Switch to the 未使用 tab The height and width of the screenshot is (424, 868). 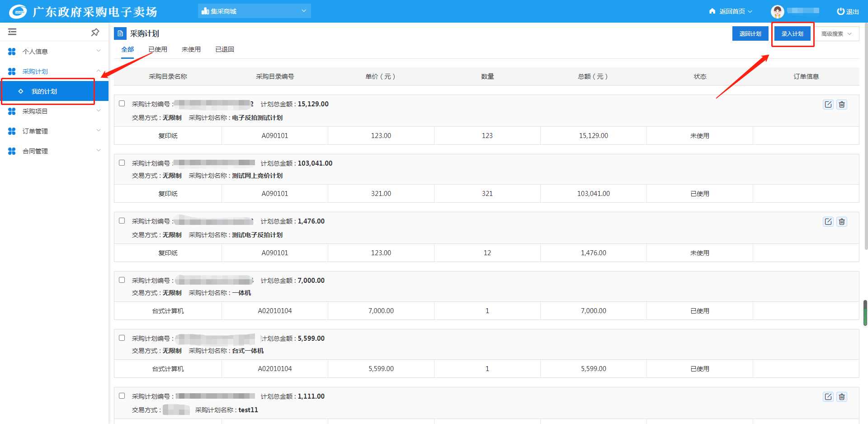(191, 49)
